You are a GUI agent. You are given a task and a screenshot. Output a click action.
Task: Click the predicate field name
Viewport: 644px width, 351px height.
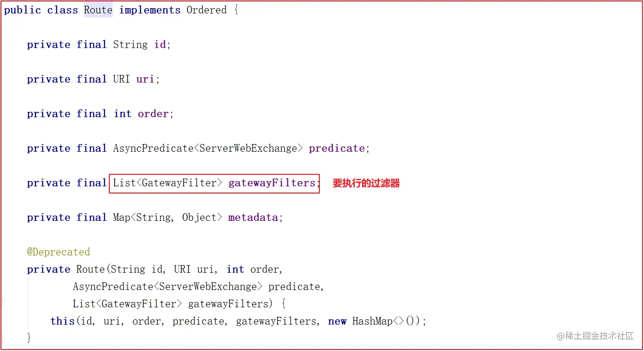tap(337, 148)
